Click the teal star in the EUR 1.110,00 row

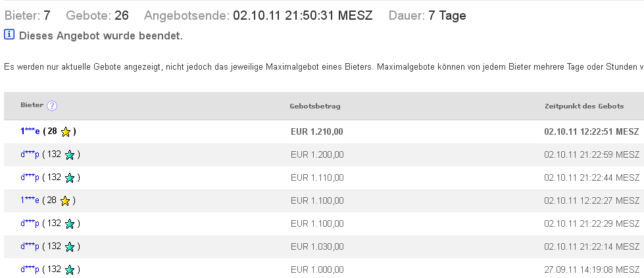click(70, 178)
